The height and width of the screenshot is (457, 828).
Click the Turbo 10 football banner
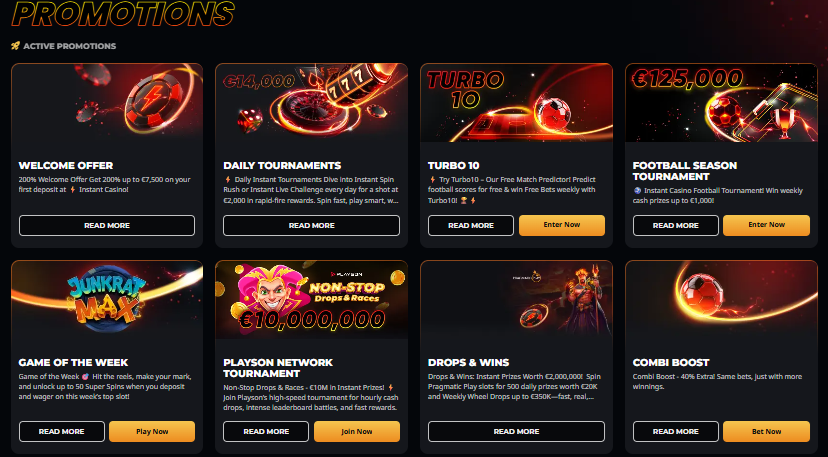tap(516, 102)
